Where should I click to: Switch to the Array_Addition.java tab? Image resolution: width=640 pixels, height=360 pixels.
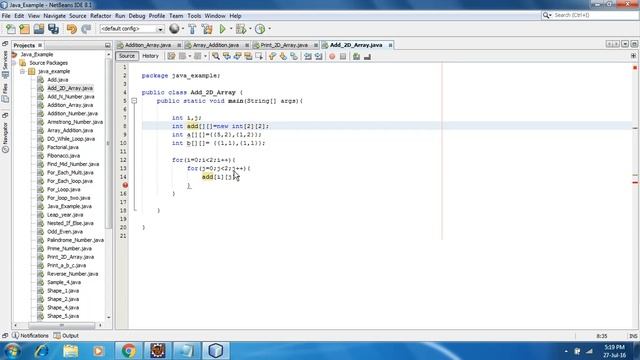coord(216,45)
